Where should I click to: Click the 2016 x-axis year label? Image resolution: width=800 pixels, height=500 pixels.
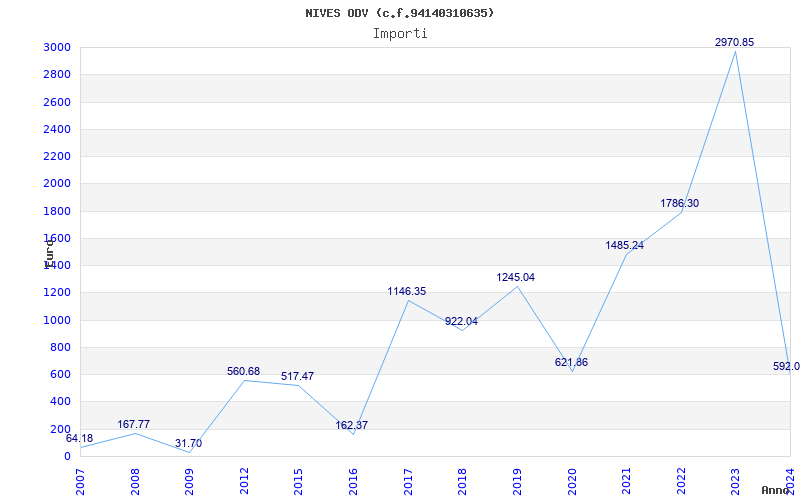pos(353,481)
